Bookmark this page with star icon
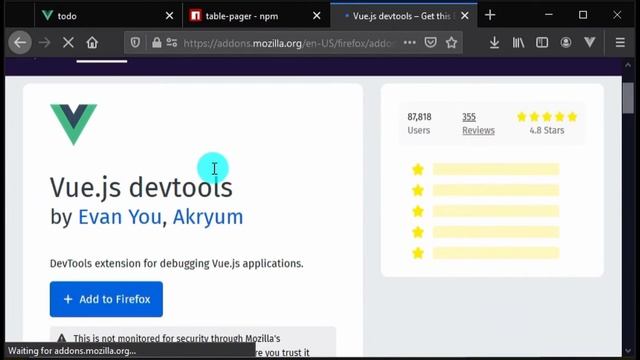Viewport: 640px width, 360px height. coord(451,42)
